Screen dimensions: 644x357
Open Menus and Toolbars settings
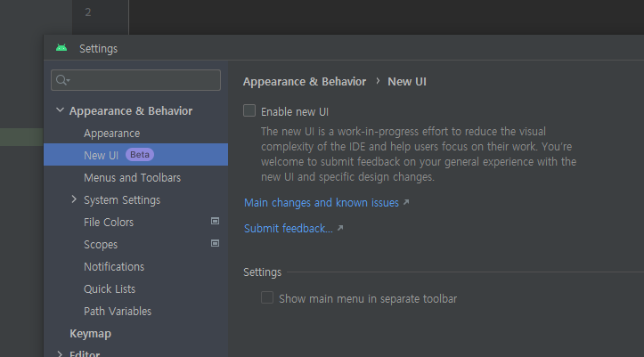pyautogui.click(x=132, y=178)
